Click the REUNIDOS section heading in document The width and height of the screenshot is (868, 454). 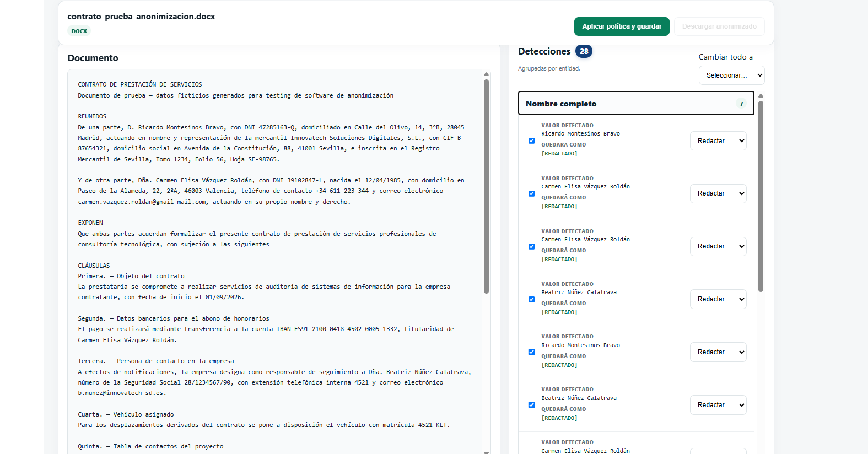[92, 117]
